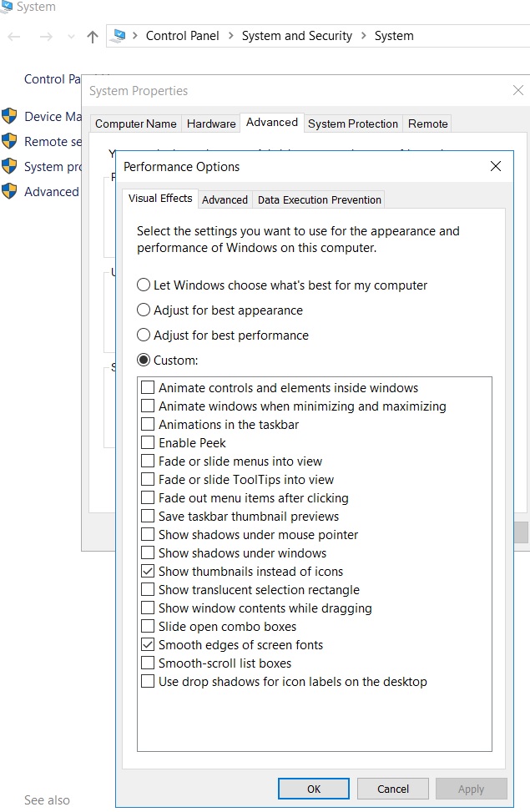This screenshot has height=812, width=530.
Task: Select Adjust for best performance option
Action: coord(144,335)
